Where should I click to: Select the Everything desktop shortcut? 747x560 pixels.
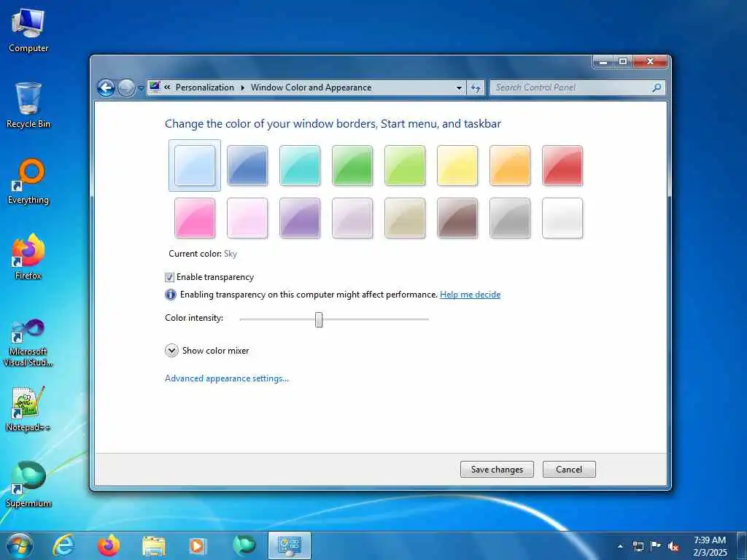[28, 182]
